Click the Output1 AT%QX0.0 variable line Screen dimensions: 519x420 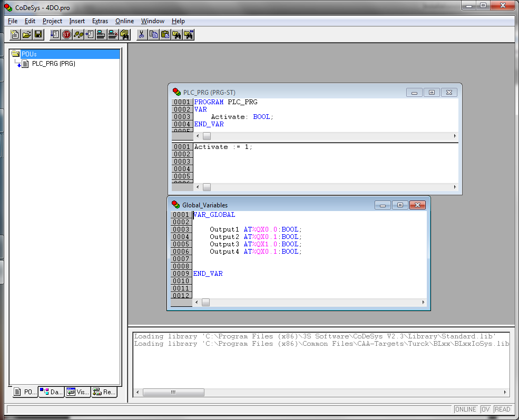coord(256,229)
